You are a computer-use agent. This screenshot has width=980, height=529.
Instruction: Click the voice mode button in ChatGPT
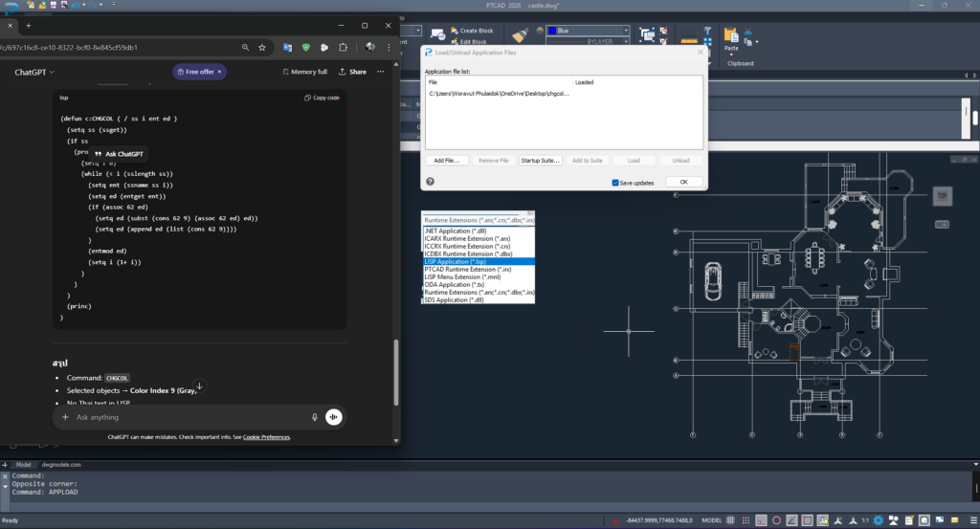pyautogui.click(x=334, y=417)
